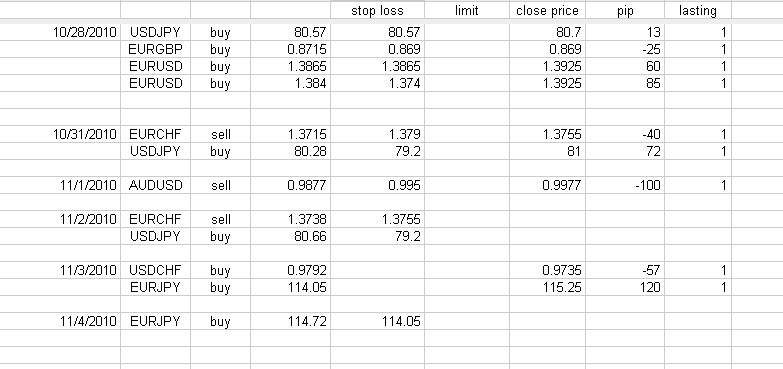Select the 'pip' header cell
The image size is (783, 369).
tap(625, 10)
